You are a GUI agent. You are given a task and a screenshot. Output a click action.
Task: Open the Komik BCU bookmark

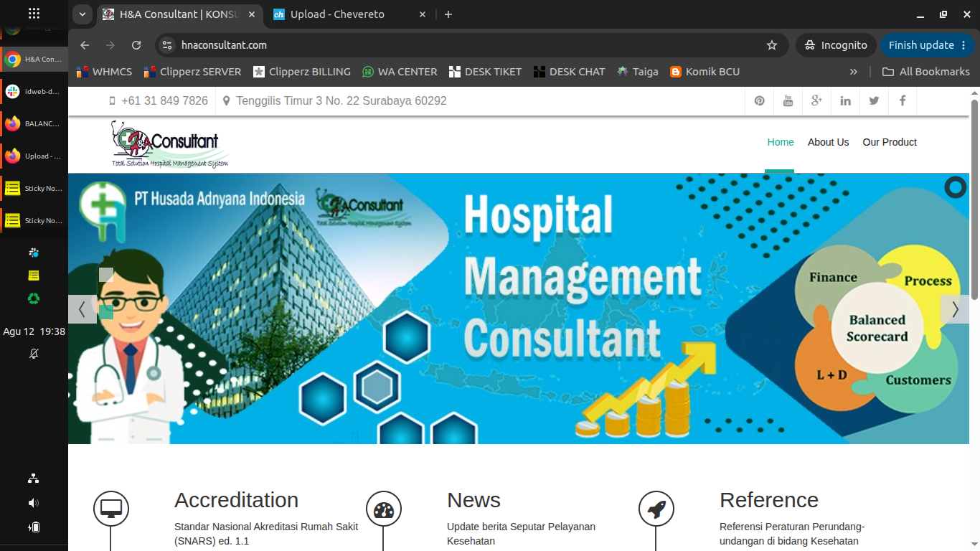[705, 72]
